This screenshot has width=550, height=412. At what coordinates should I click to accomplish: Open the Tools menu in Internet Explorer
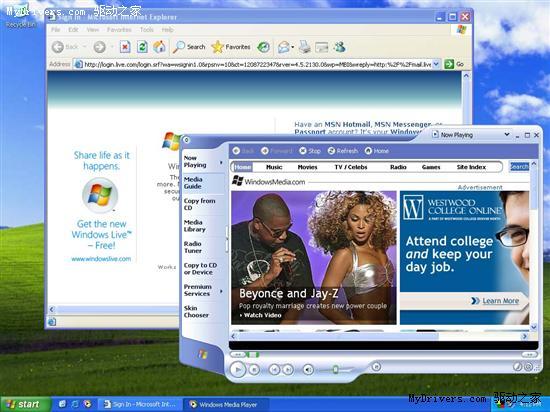pos(147,30)
